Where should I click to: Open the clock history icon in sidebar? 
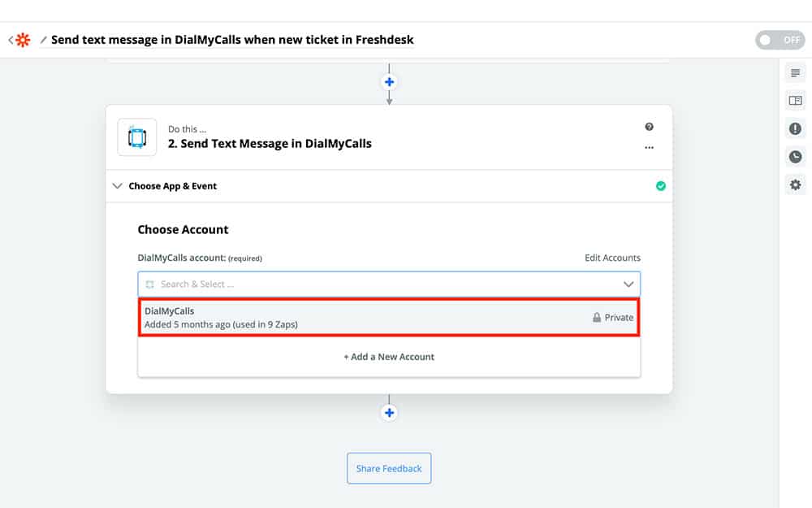(795, 157)
